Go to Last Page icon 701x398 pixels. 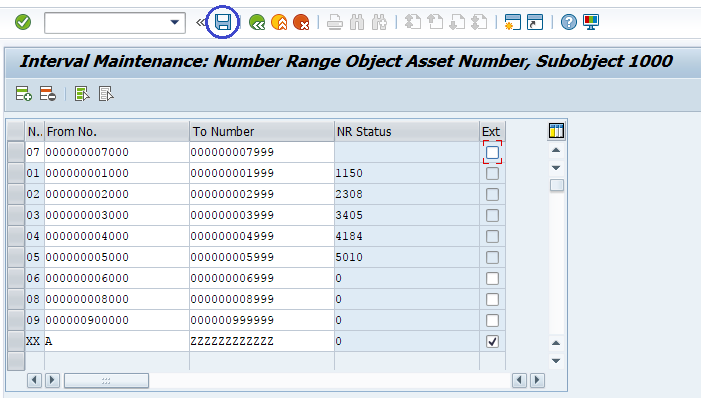click(x=479, y=22)
